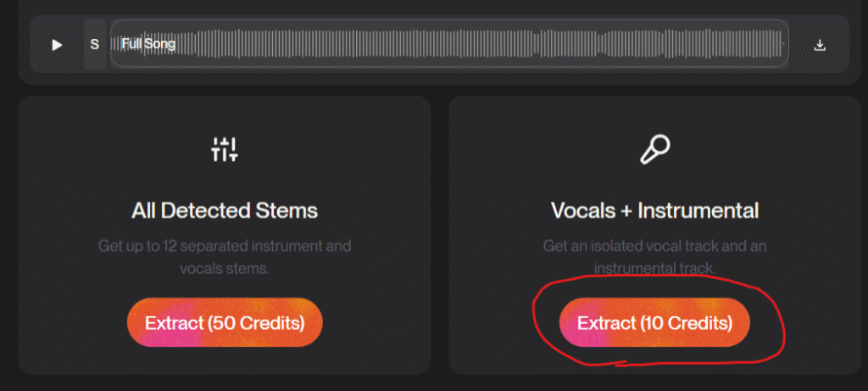Click the microphone icon above Vocals + Instrumental

(654, 149)
